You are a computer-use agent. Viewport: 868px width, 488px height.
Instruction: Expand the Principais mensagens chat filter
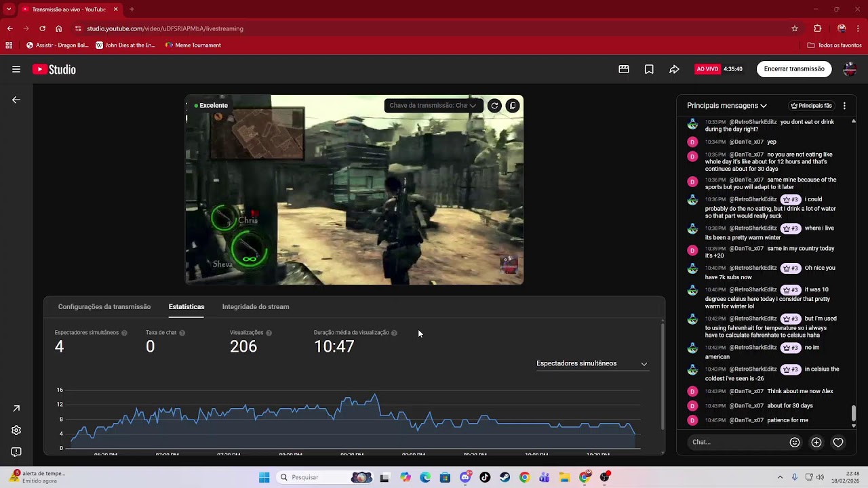pos(727,106)
